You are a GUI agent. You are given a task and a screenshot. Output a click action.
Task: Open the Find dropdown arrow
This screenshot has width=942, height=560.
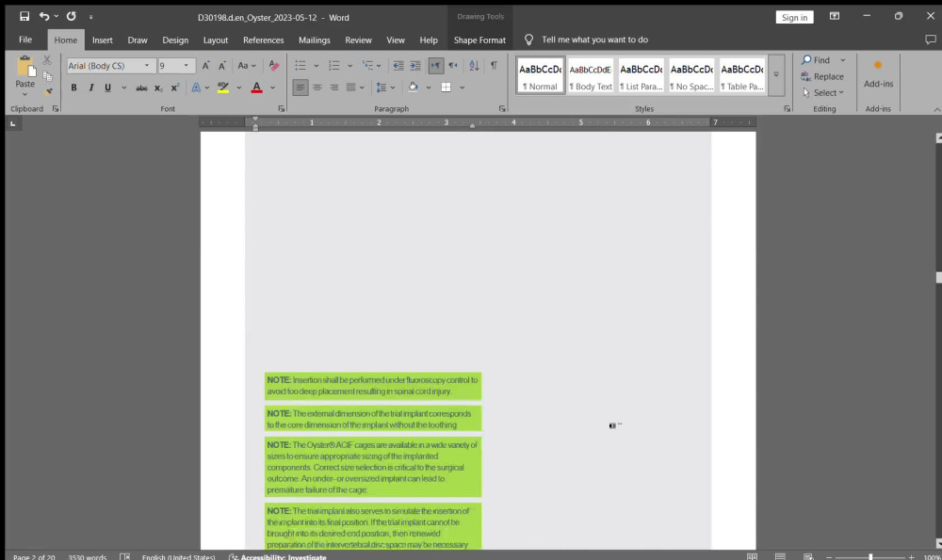click(843, 60)
